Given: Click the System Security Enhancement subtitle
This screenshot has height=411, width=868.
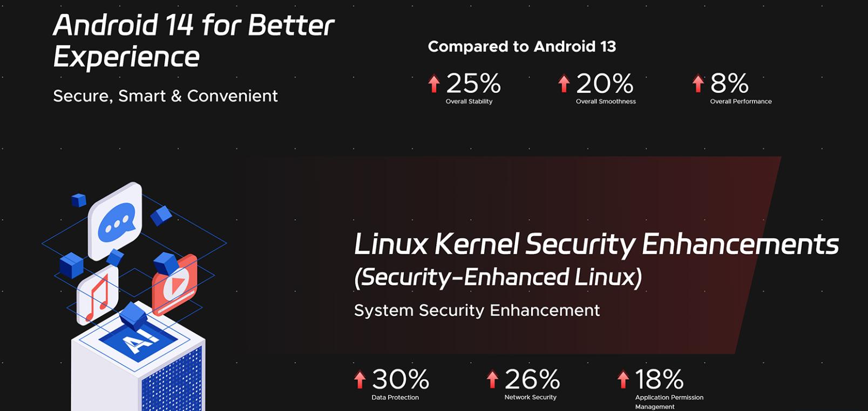Looking at the screenshot, I should (477, 311).
